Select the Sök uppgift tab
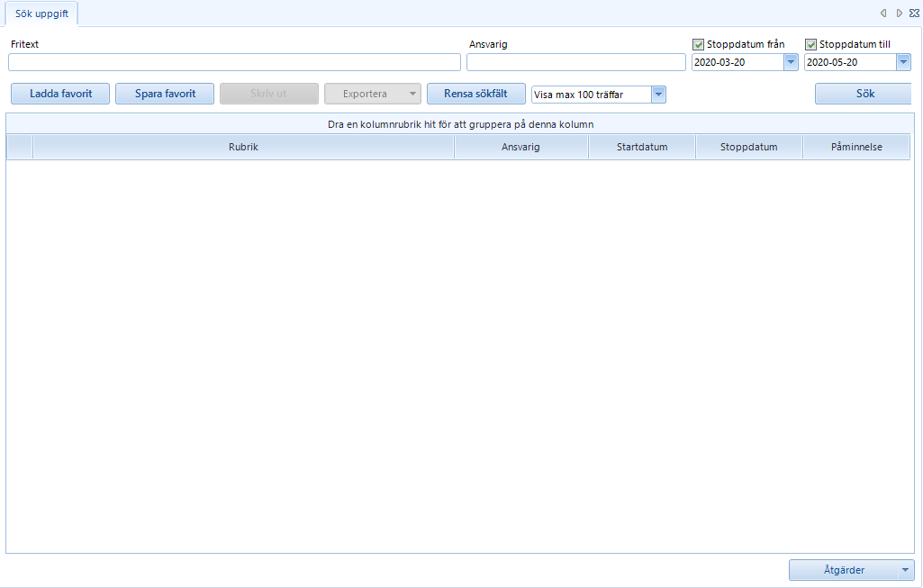The height and width of the screenshot is (588, 923). click(41, 14)
